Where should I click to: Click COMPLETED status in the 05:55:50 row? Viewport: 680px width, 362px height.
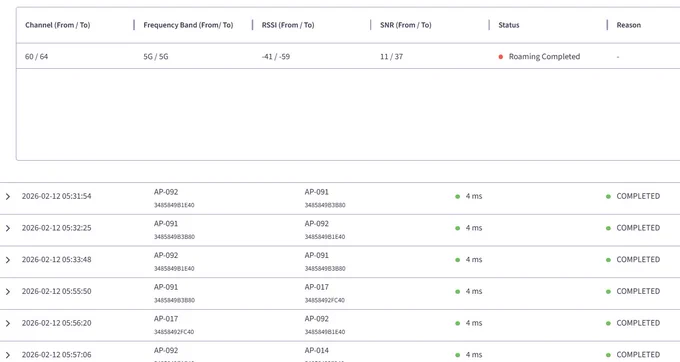click(x=638, y=291)
